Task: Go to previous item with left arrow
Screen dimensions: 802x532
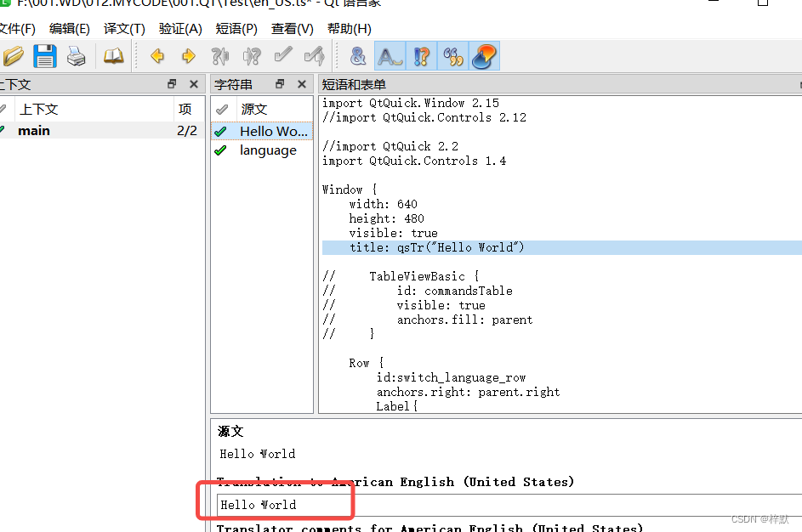Action: (157, 56)
